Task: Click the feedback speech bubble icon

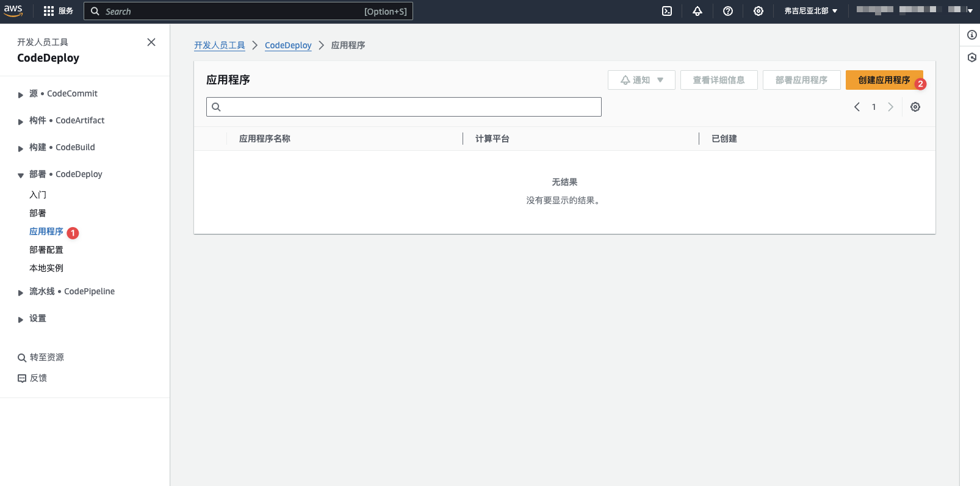Action: (22, 379)
